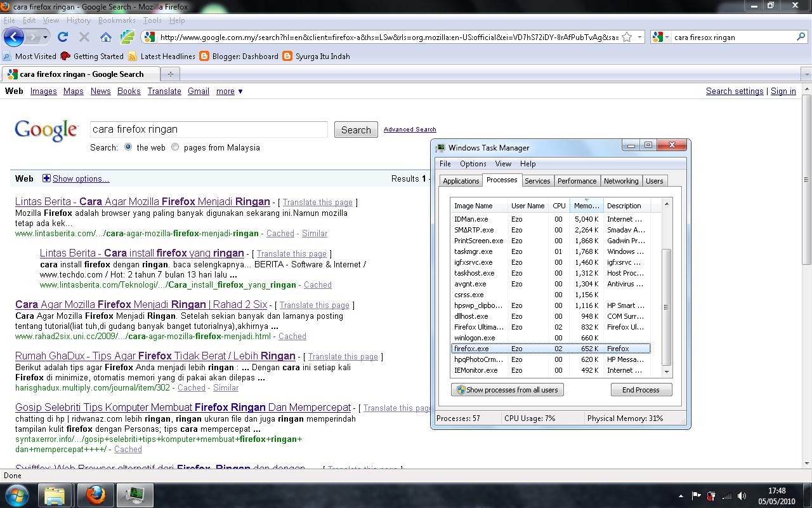
Task: Click the Google search query input field
Action: click(209, 130)
